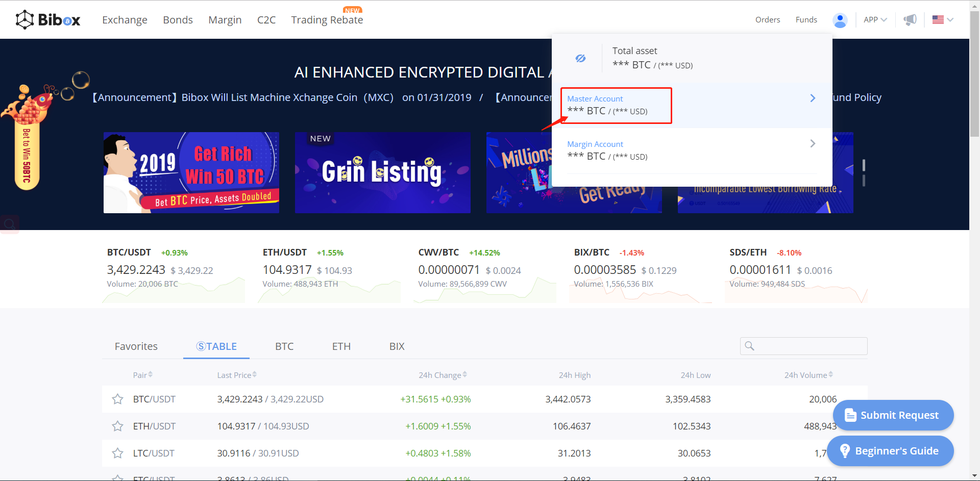Click the Bibox logo
This screenshot has height=481, width=980.
pos(48,20)
